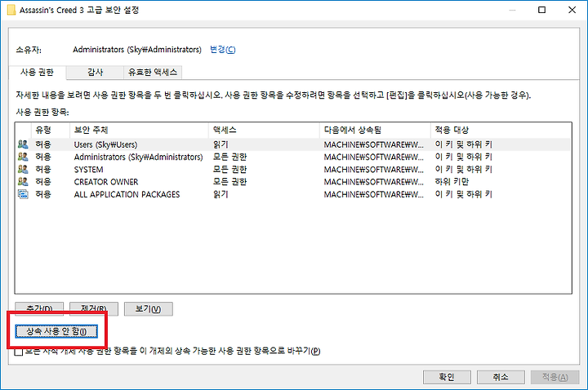Click the SYSTEM row group icon
The image size is (588, 390).
point(23,170)
